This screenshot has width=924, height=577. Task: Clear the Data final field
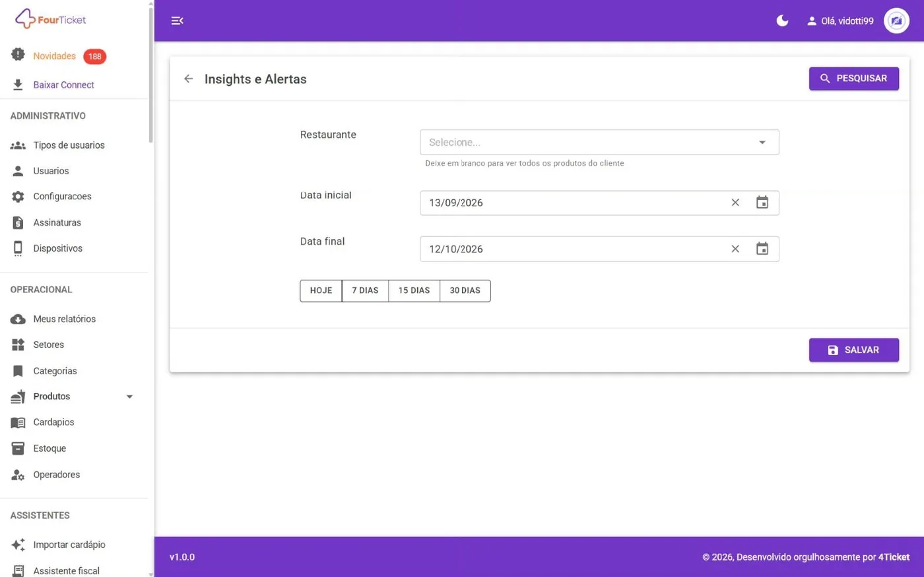click(735, 249)
